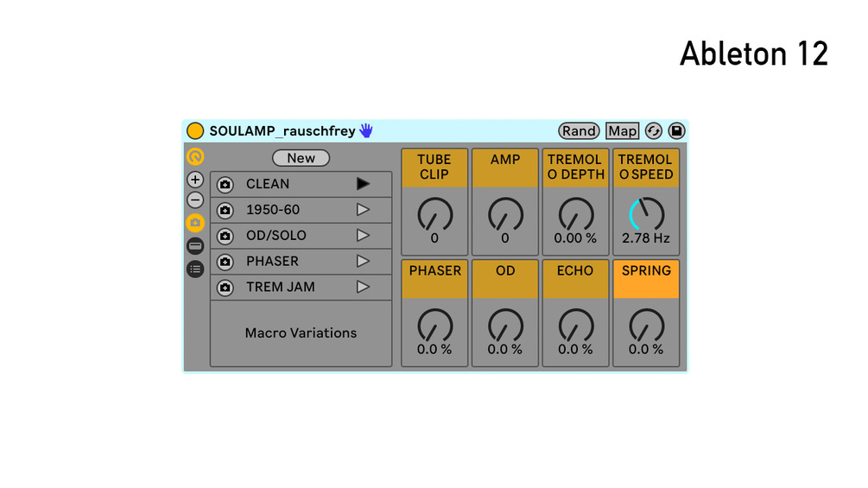Viewport: 868px width, 488px height.
Task: Select the OD/SOLO variation name
Action: point(276,235)
